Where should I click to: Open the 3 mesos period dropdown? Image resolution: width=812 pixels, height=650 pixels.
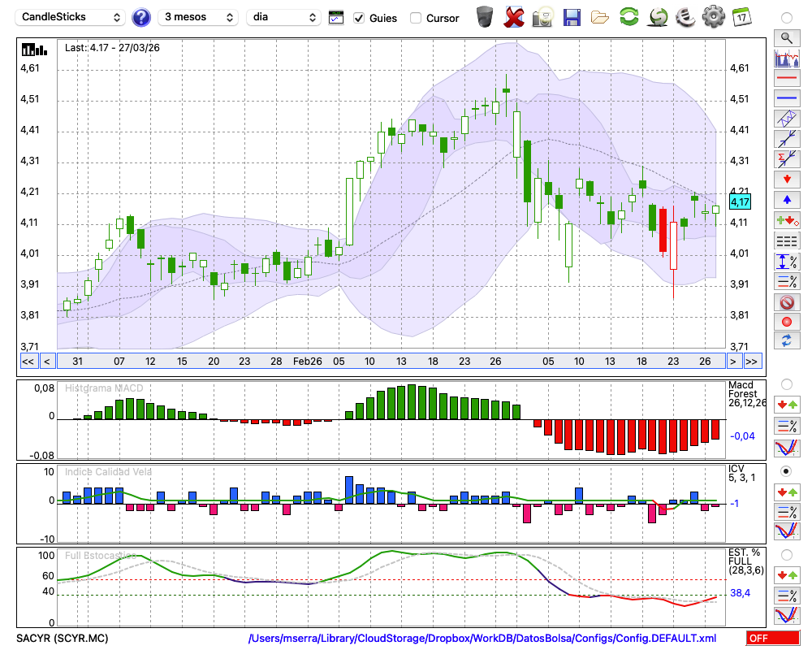click(x=198, y=17)
